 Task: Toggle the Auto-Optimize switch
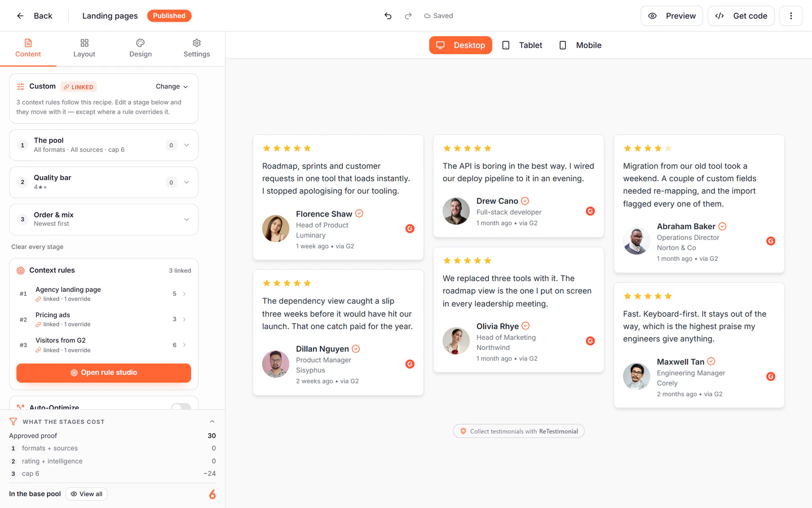tap(181, 407)
